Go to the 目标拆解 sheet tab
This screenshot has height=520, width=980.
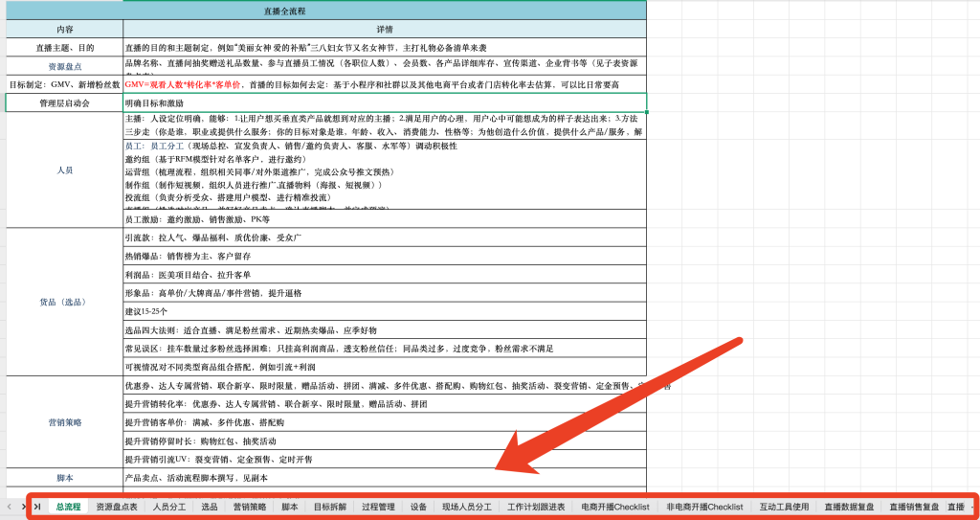point(330,507)
